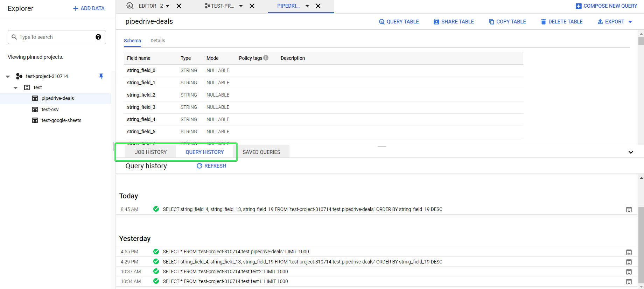Open the 4:55 PM query in editor icon

[x=629, y=252]
